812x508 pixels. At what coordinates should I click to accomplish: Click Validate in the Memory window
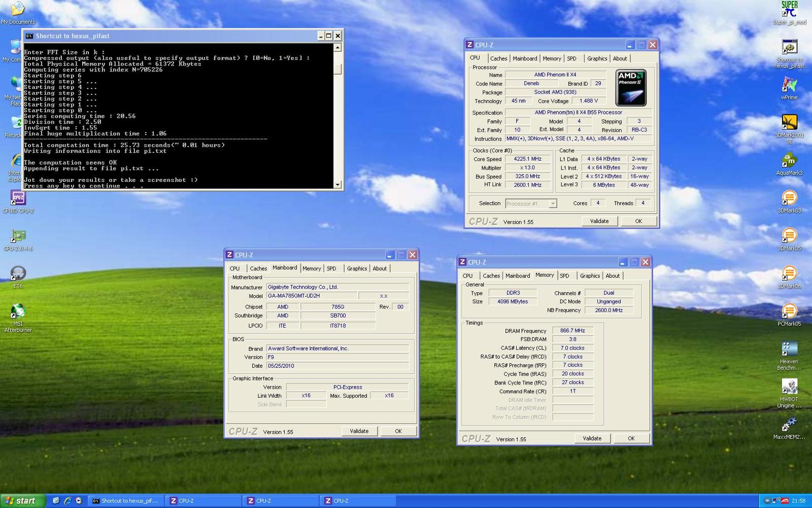tap(592, 438)
